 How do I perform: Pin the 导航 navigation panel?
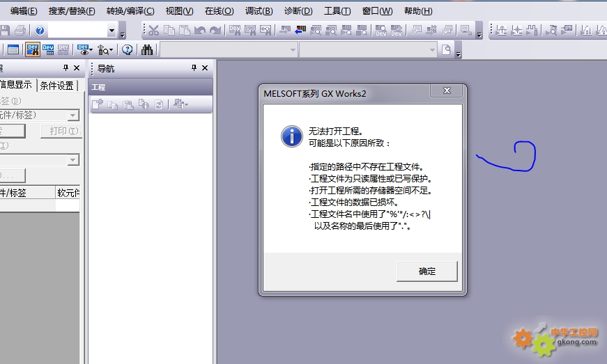pyautogui.click(x=194, y=68)
